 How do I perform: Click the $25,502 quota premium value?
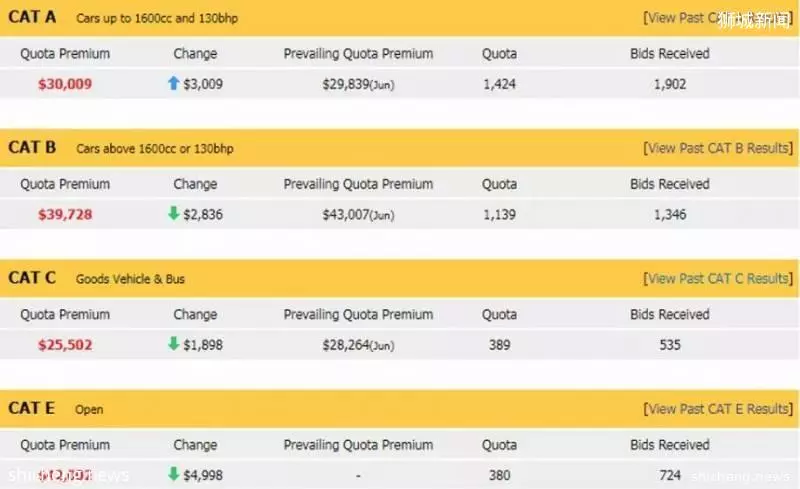[65, 345]
